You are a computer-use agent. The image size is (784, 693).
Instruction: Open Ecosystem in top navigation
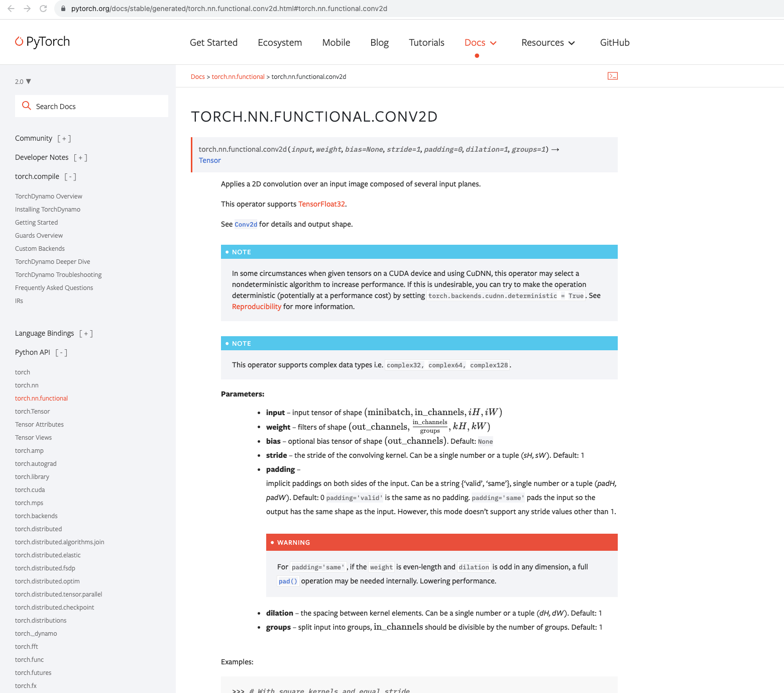[x=280, y=43]
